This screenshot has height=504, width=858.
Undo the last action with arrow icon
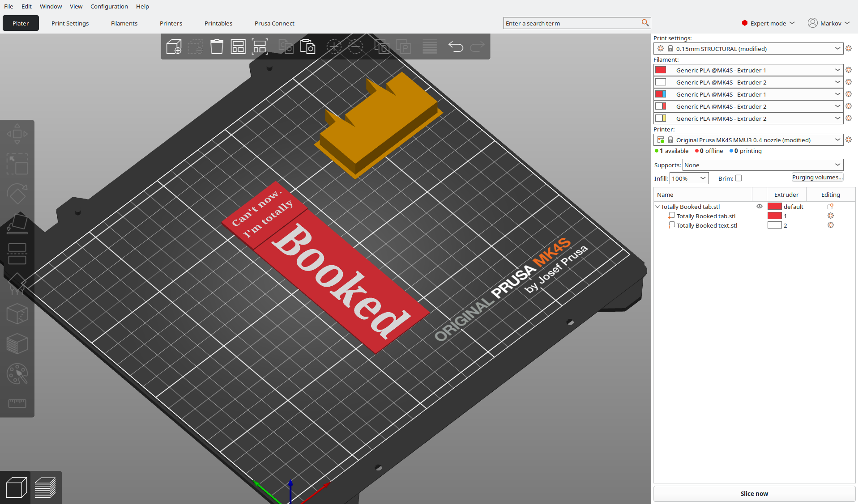456,47
